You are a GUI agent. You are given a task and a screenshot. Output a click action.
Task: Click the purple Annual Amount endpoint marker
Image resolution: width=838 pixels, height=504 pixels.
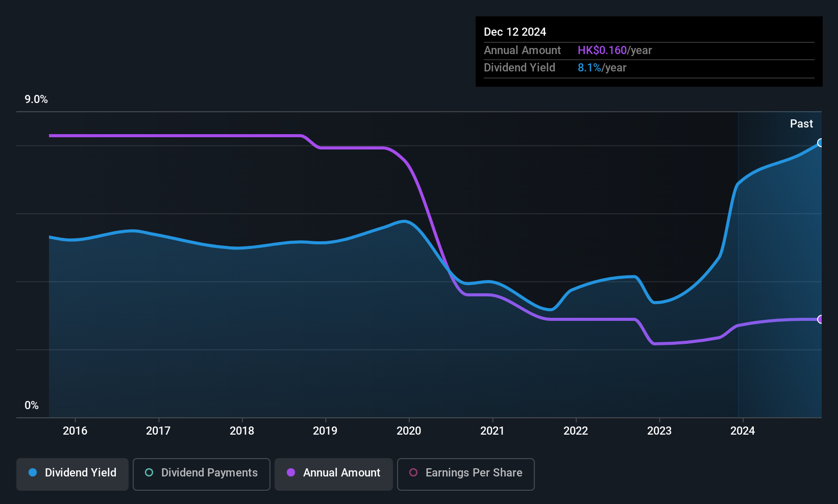[820, 319]
